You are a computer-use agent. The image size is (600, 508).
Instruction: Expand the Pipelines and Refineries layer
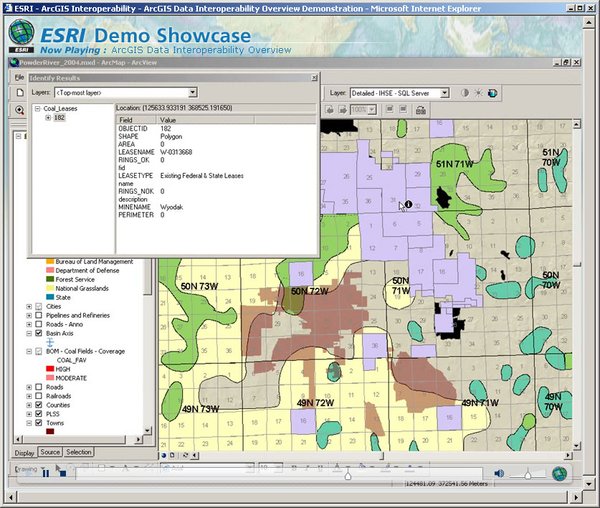[x=29, y=315]
